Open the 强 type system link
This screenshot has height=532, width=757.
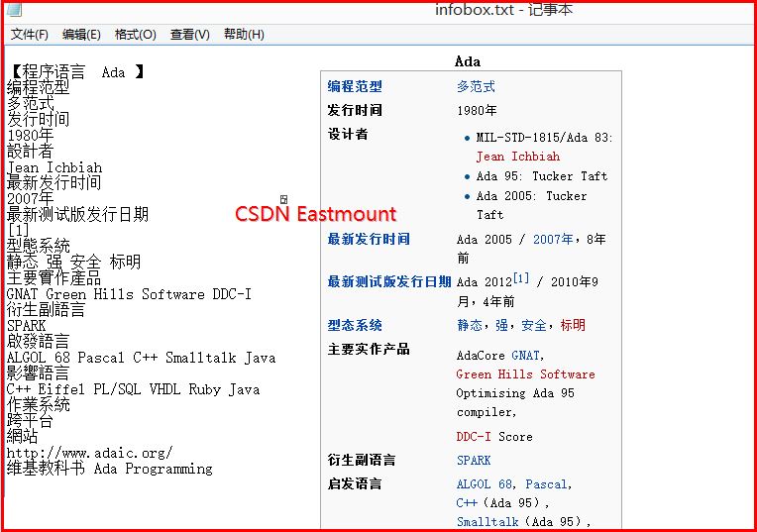(501, 325)
